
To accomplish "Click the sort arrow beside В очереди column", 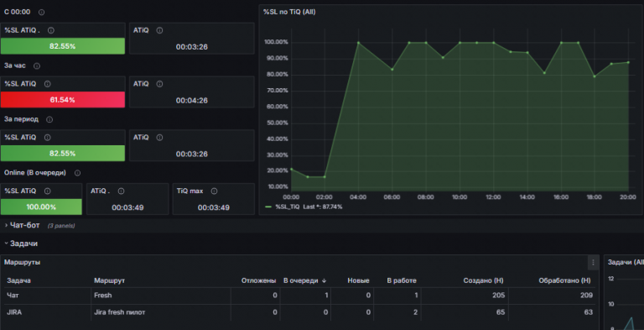I will [x=324, y=280].
